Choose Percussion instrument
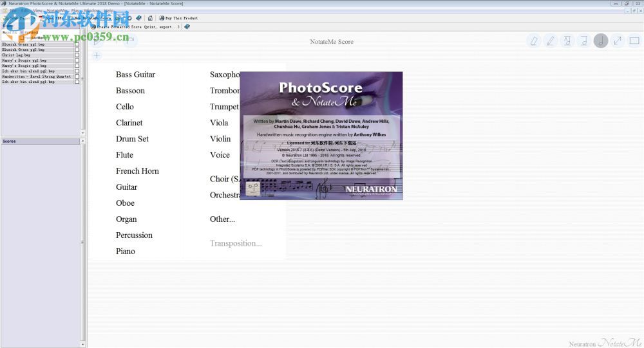 (x=134, y=235)
